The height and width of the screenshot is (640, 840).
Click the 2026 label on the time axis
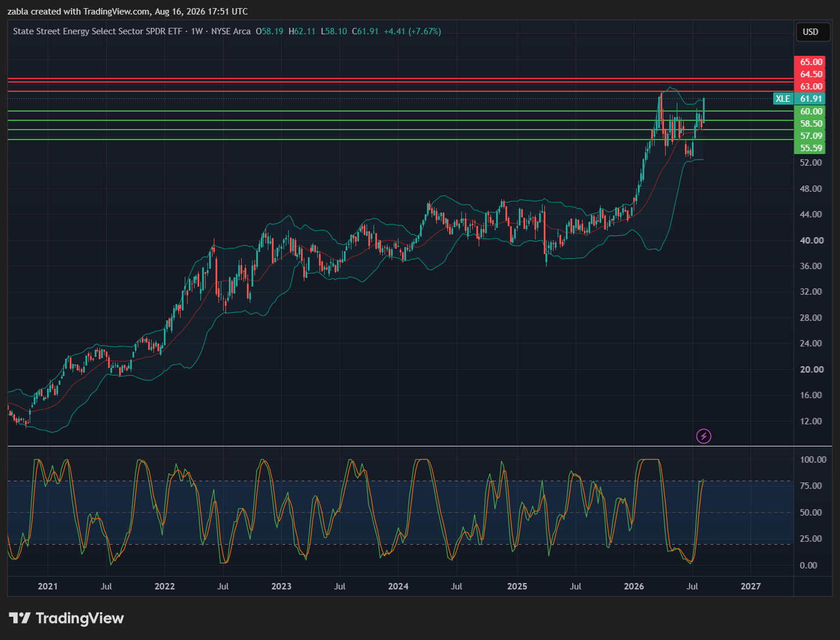pos(634,587)
